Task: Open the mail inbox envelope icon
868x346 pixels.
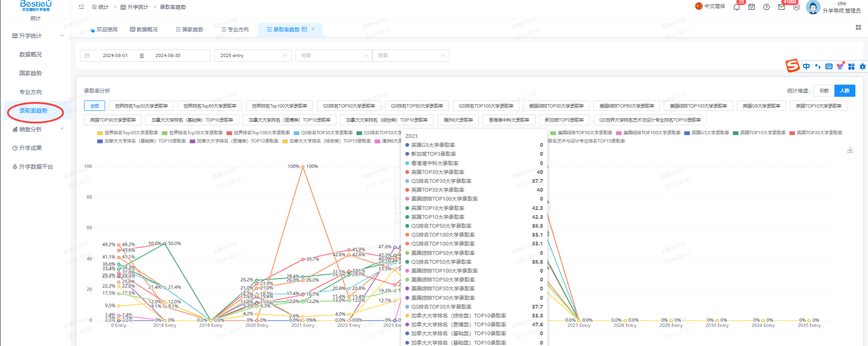Action: point(782,7)
